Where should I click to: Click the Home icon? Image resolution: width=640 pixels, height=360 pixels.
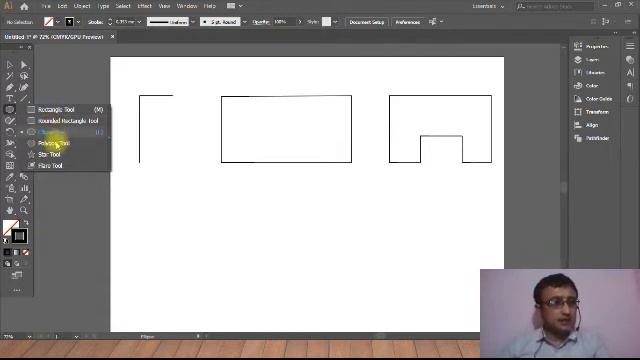(x=24, y=6)
